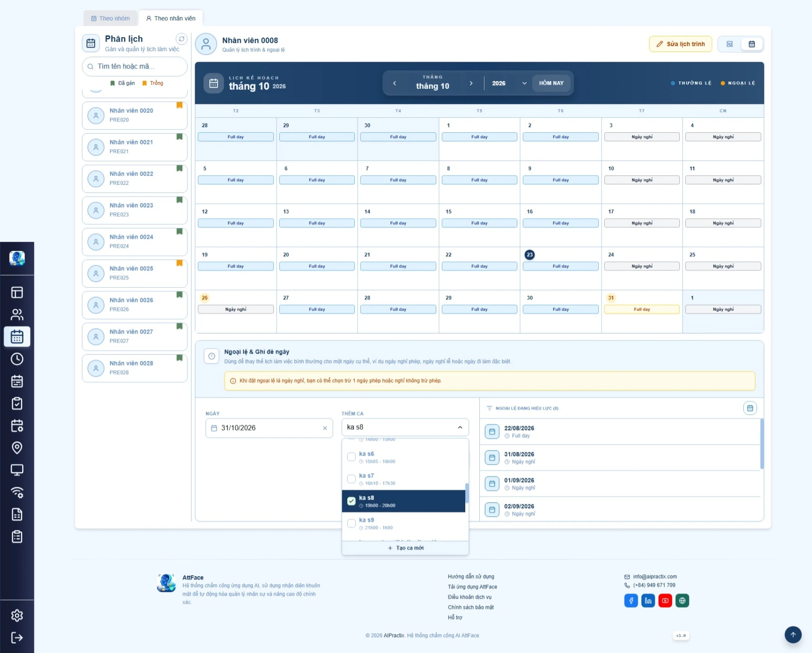Check the ka s6 shift checkbox
The width and height of the screenshot is (812, 653).
(351, 457)
